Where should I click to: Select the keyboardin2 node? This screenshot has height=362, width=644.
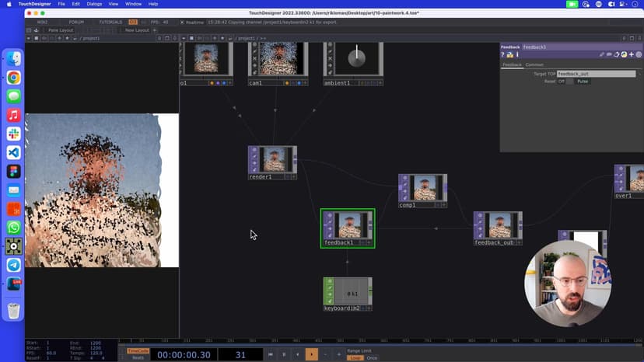348,294
